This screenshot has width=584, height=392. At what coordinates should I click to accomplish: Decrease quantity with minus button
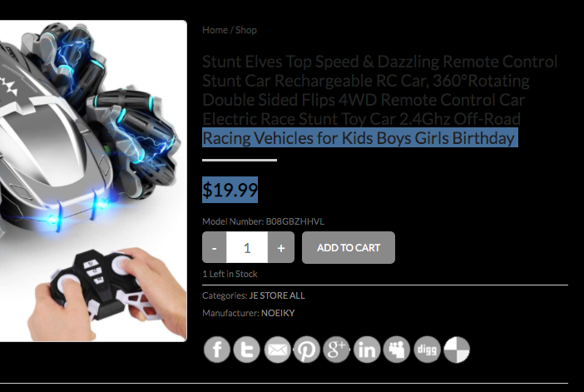(214, 247)
